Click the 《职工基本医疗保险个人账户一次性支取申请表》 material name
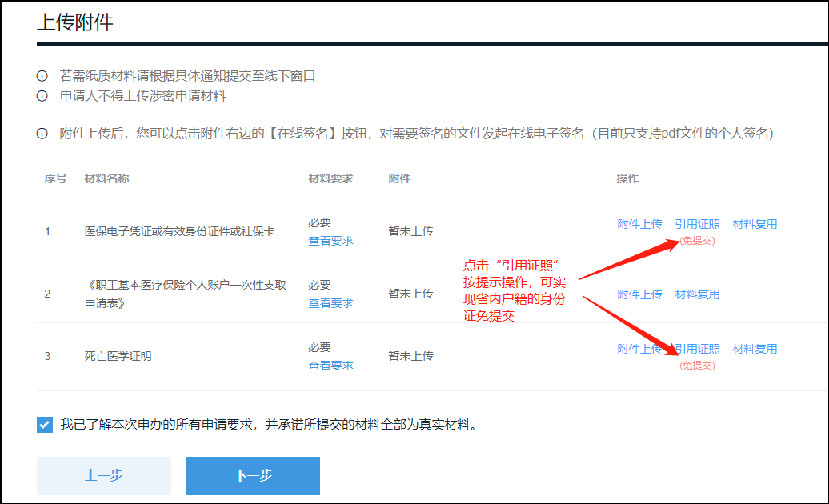This screenshot has width=829, height=504. [185, 294]
